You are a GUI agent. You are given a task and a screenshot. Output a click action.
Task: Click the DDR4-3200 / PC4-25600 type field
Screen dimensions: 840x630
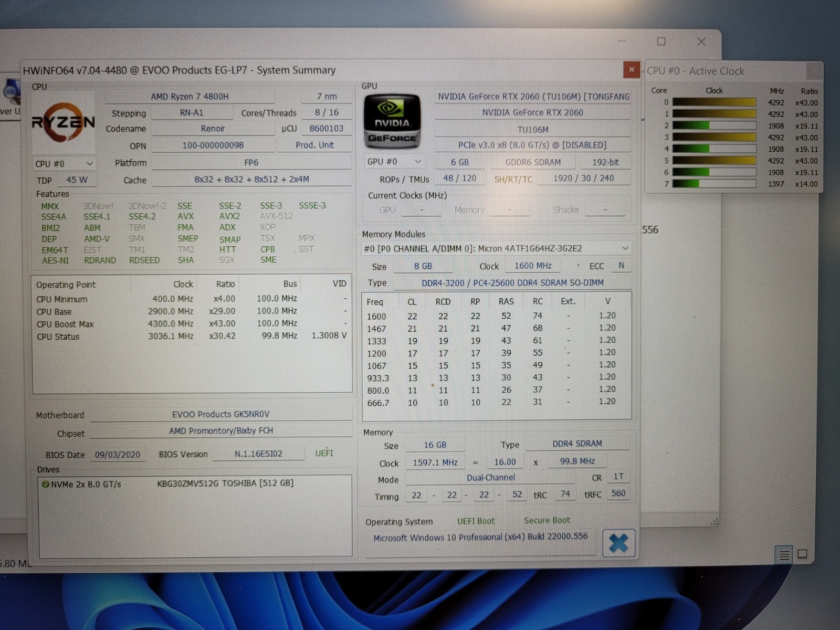[512, 282]
